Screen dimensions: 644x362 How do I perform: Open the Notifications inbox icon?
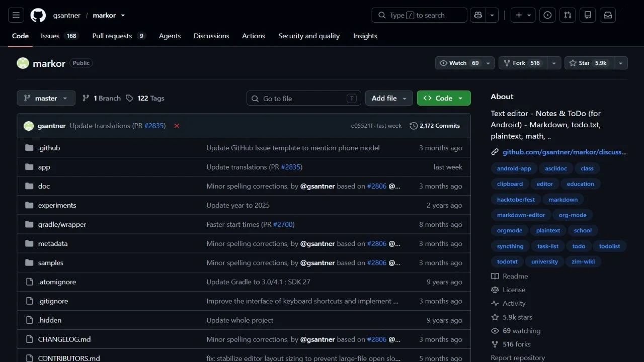tap(608, 15)
